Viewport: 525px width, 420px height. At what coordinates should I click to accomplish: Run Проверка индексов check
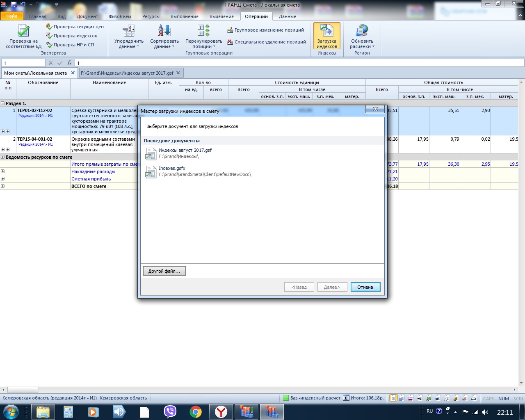(x=71, y=36)
